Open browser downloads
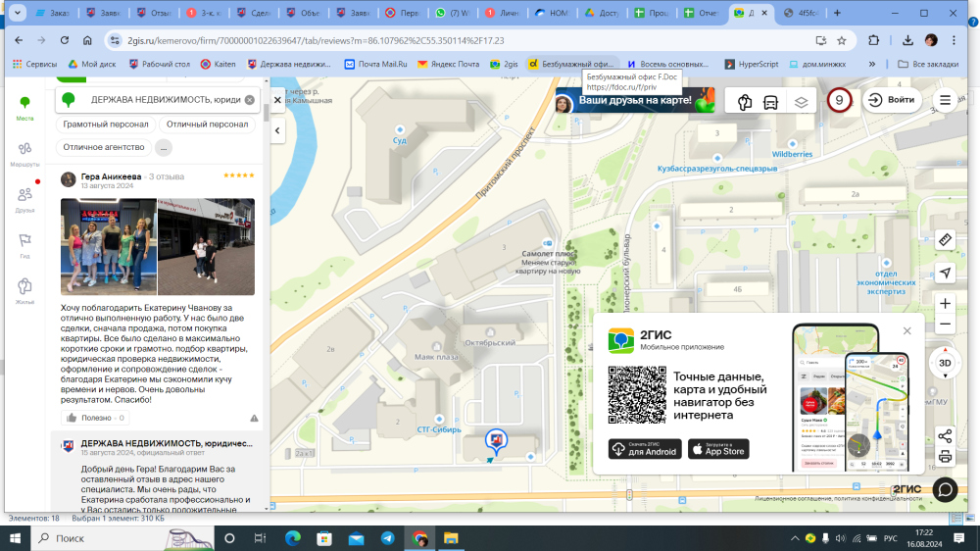 point(907,40)
